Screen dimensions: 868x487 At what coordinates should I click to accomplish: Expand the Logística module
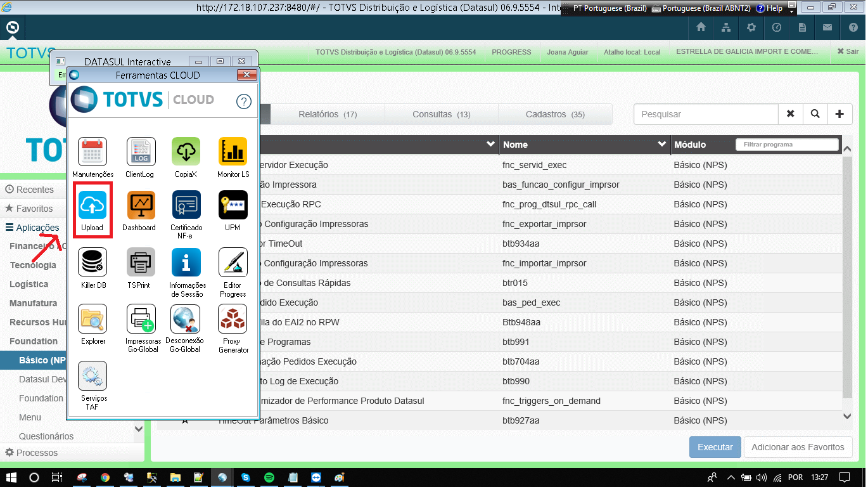click(x=29, y=284)
